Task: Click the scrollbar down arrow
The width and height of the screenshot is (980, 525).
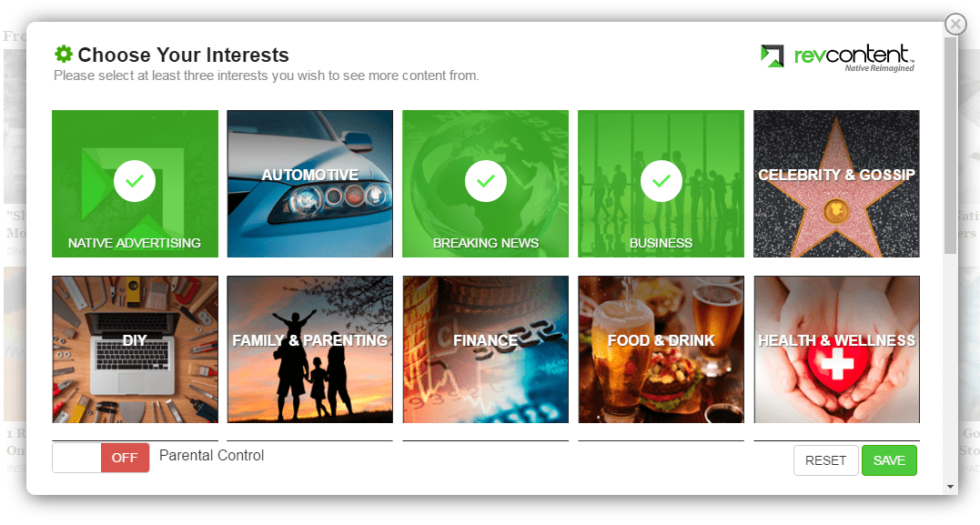Action: pyautogui.click(x=951, y=486)
